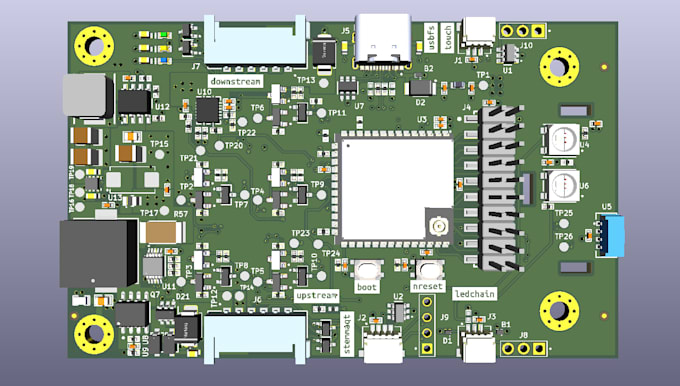Click the 'U7' designator text
The height and width of the screenshot is (386, 680).
[x=359, y=106]
